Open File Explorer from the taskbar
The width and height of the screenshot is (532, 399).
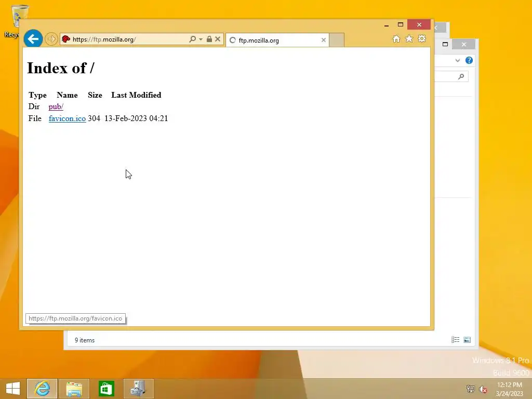point(74,389)
